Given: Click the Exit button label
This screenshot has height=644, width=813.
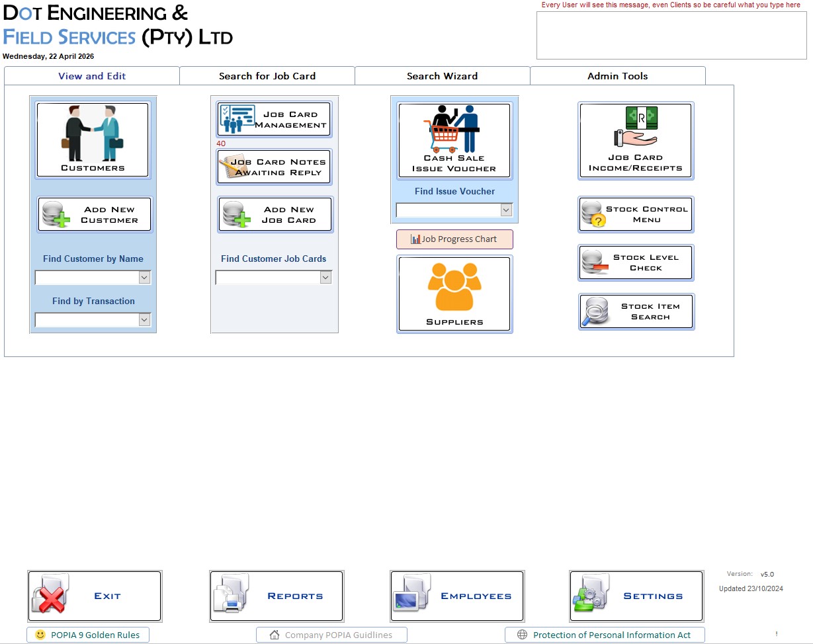Looking at the screenshot, I should click(107, 596).
